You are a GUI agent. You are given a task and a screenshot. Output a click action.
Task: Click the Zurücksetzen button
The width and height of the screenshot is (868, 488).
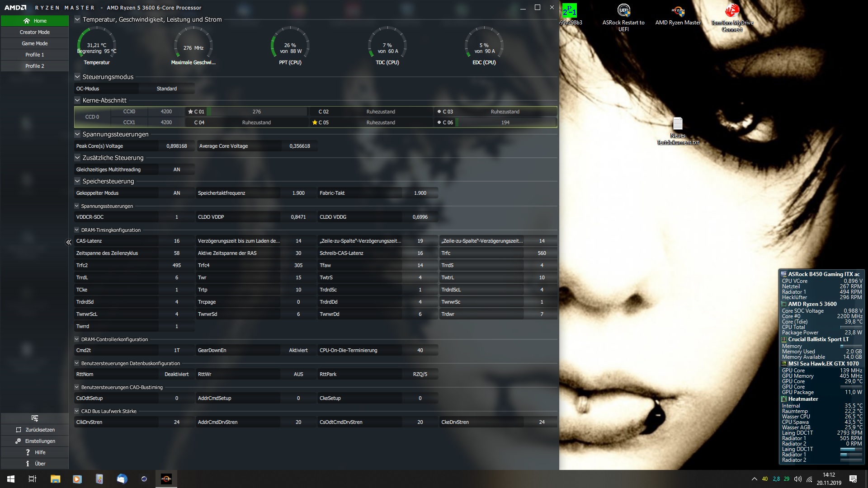pos(35,430)
